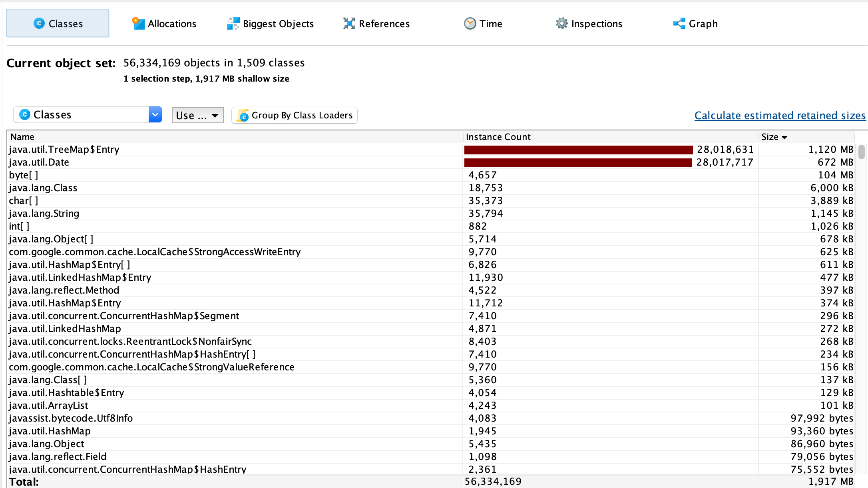The image size is (868, 488).
Task: Click the Time clock icon
Action: [x=470, y=24]
